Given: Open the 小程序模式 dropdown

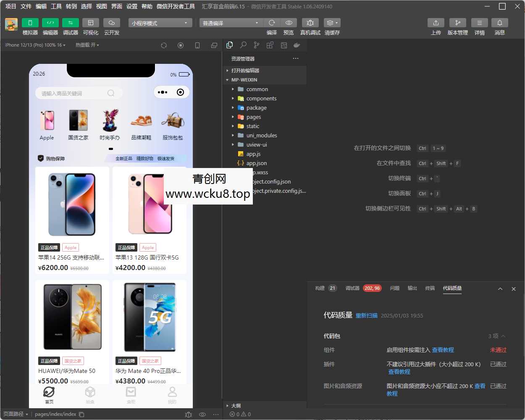Looking at the screenshot, I should click(160, 23).
